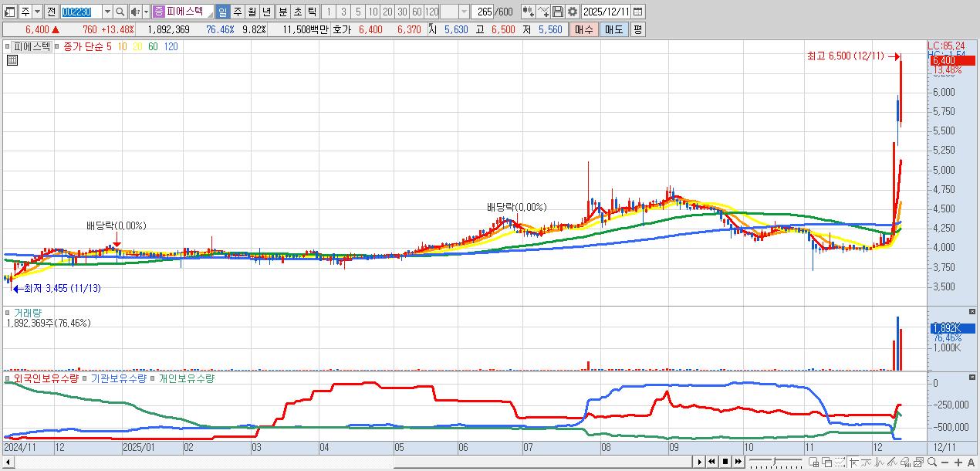Open the calendar date picker icon
This screenshot has height=471, width=980.
[x=637, y=12]
